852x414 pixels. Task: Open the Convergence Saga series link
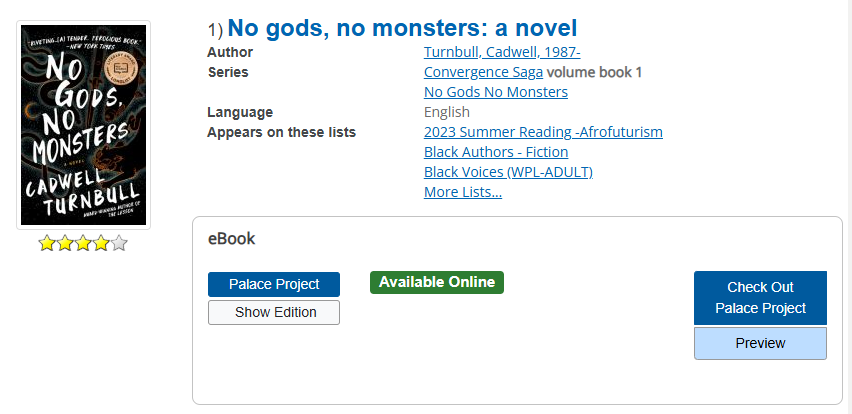pos(483,72)
